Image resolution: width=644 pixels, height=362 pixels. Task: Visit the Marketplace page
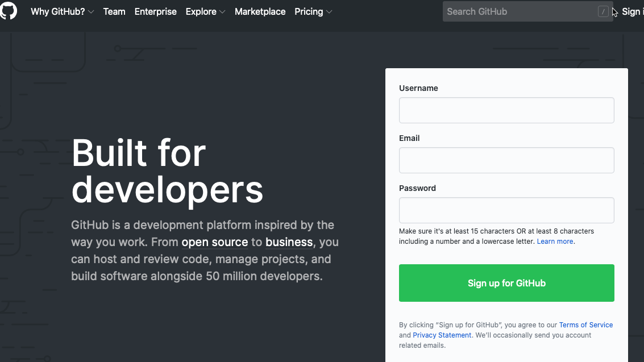coord(260,11)
